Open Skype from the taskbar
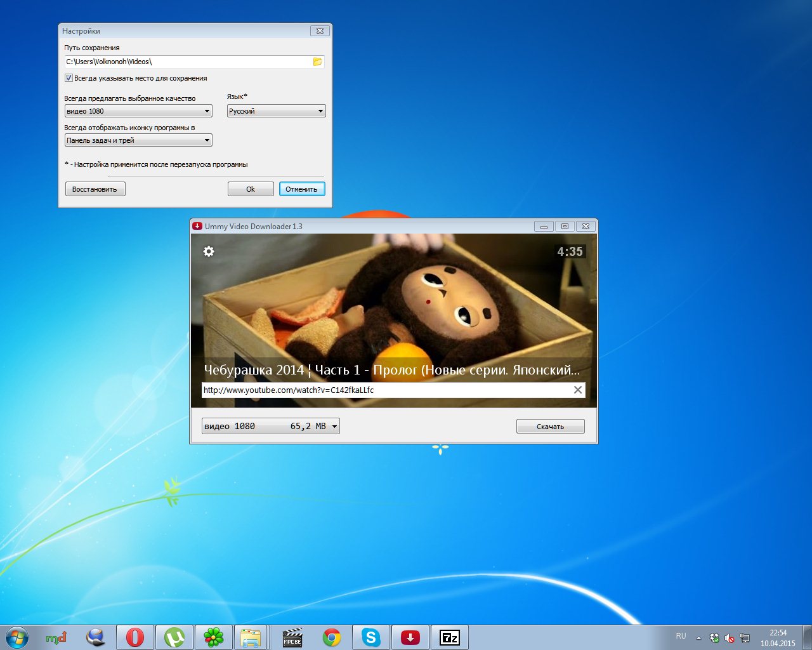The width and height of the screenshot is (812, 650). [370, 637]
